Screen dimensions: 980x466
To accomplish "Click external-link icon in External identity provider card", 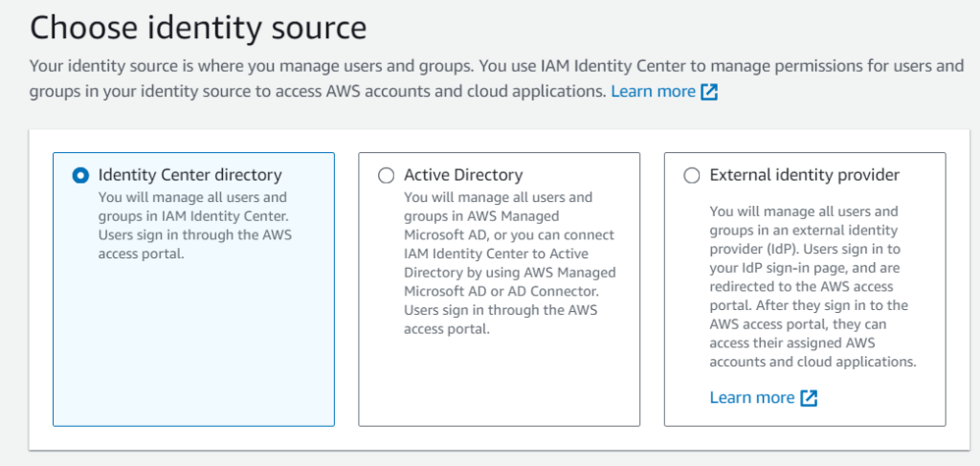I will tap(809, 398).
